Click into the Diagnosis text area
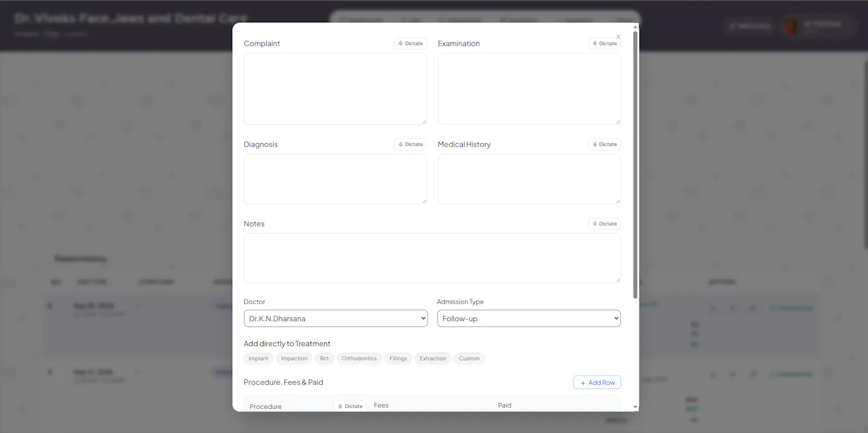This screenshot has height=433, width=868. [x=335, y=179]
